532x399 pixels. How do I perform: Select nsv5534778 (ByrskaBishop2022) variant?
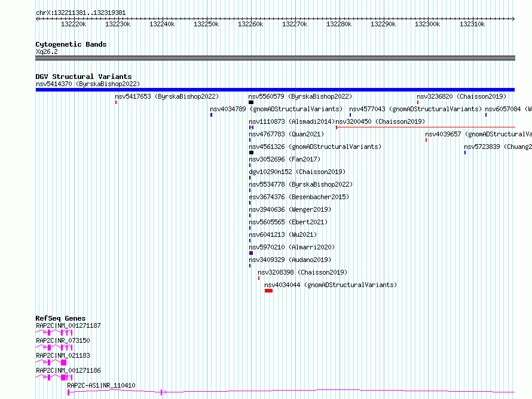301,184
